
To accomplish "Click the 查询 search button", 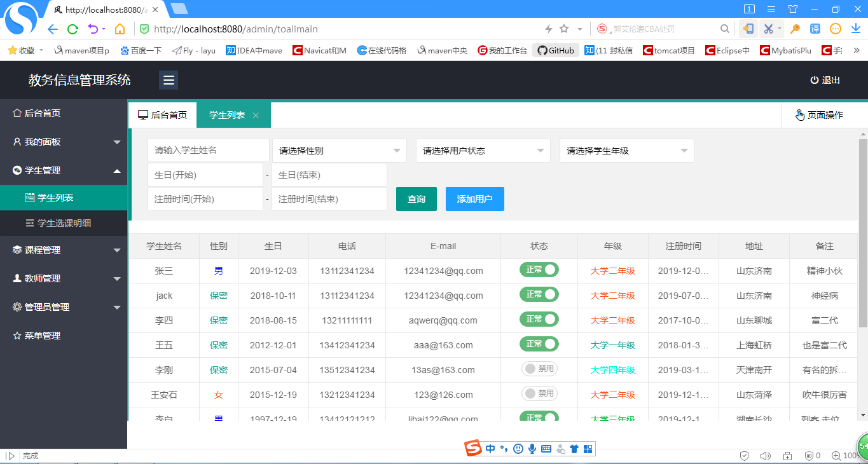I will point(417,199).
